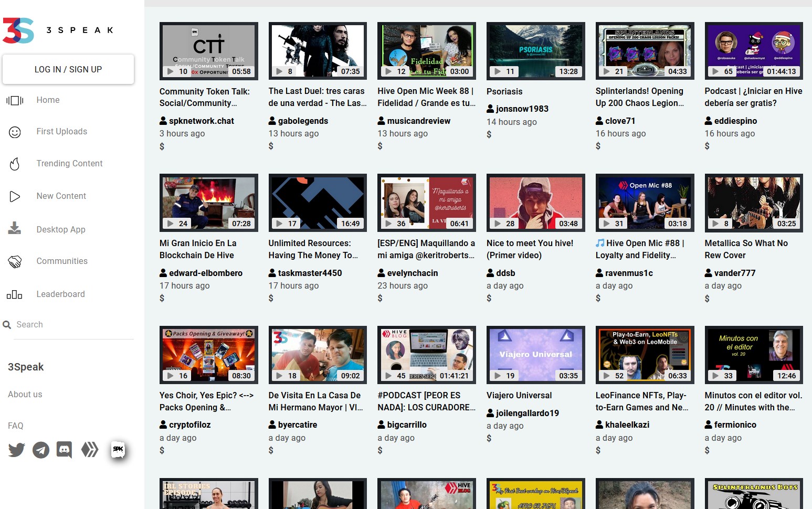
Task: Open the FAQ link
Action: 16,426
